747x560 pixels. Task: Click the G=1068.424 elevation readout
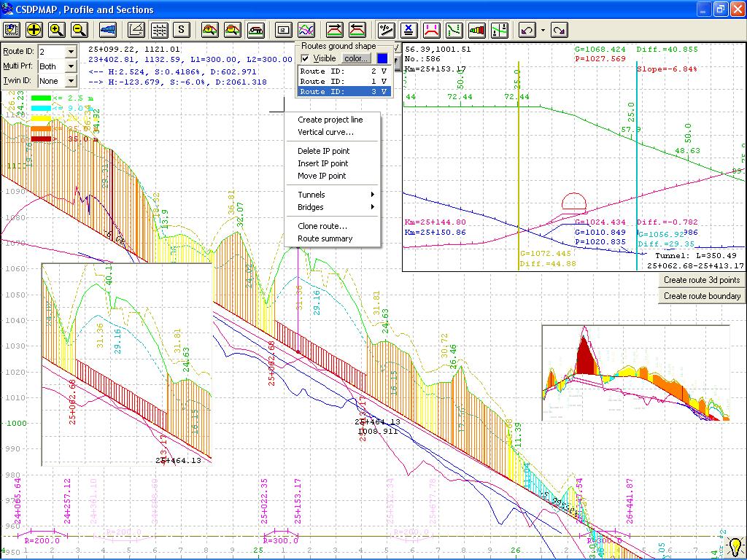coord(600,49)
